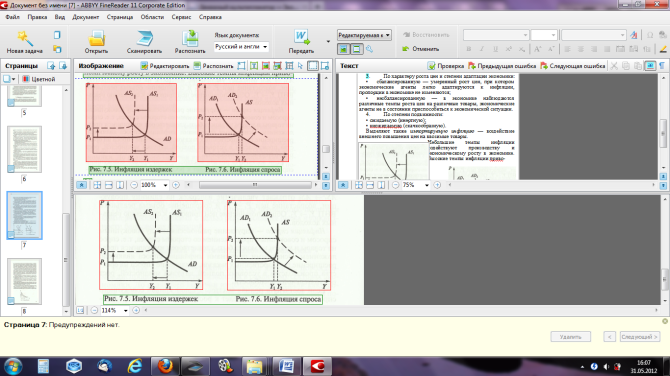Select the draw table area tool
This screenshot has width=670, height=376.
(x=289, y=66)
